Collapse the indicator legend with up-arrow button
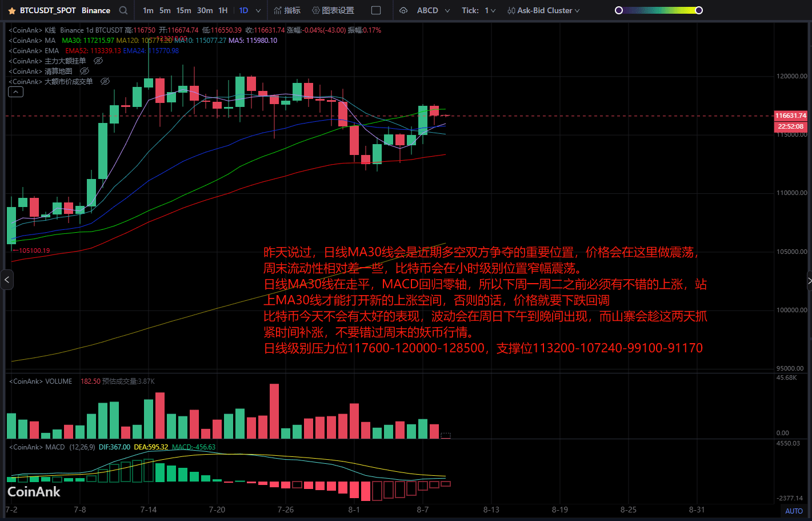This screenshot has height=521, width=812. [x=16, y=92]
